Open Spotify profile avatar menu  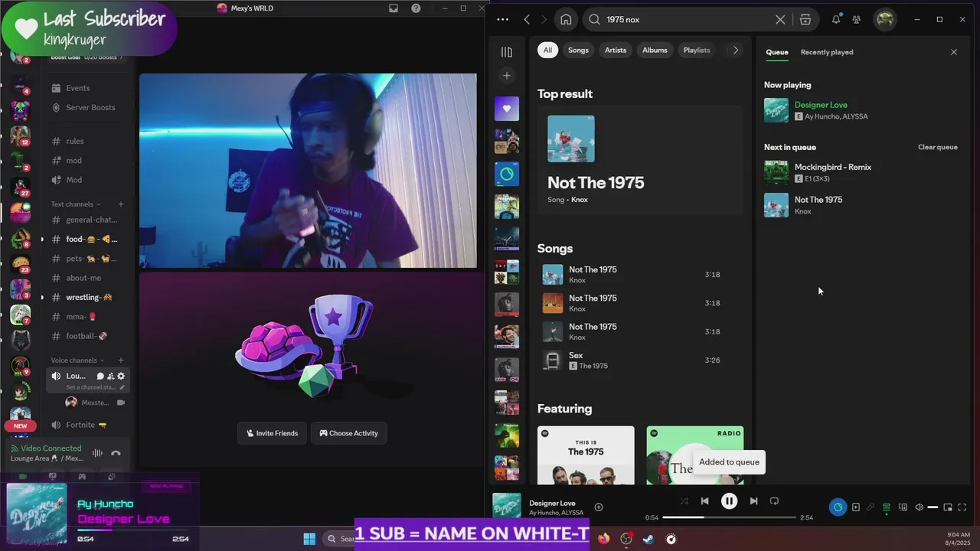point(885,19)
